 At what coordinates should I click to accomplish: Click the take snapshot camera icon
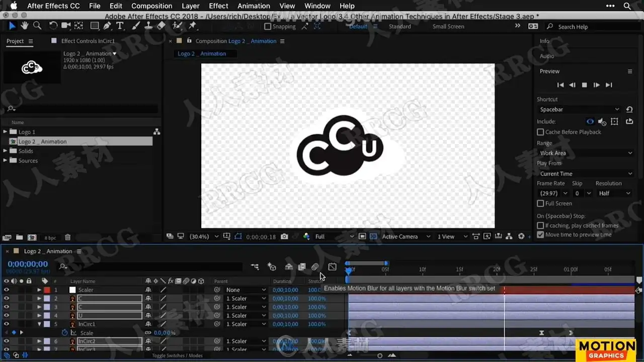click(x=284, y=236)
